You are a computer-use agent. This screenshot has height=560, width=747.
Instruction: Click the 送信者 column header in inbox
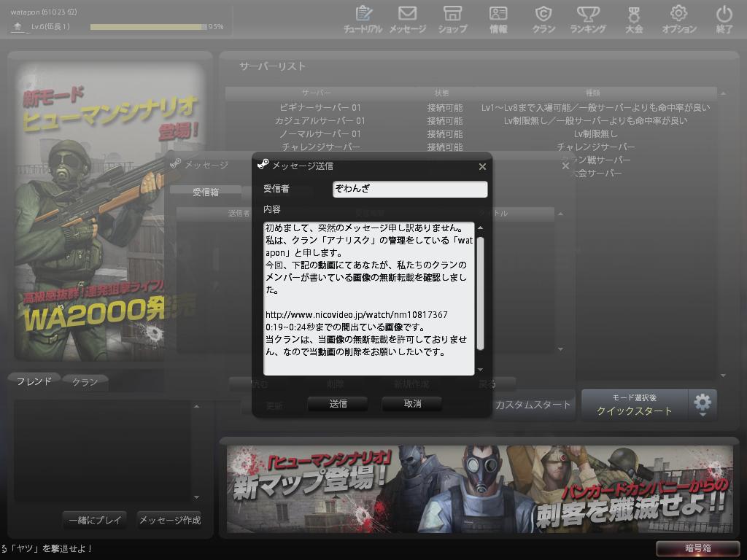pyautogui.click(x=239, y=214)
